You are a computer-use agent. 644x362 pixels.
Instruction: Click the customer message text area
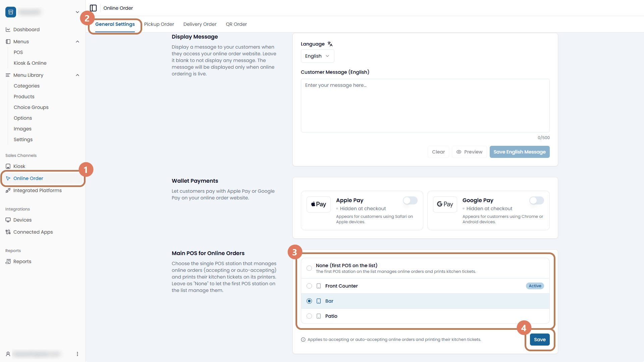tap(425, 106)
